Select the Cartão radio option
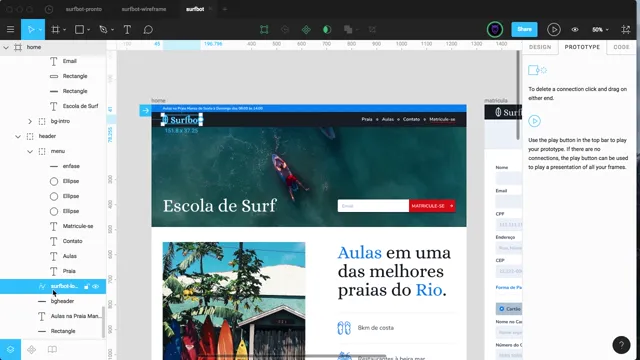Viewport: 640px width, 360px height. pyautogui.click(x=502, y=309)
